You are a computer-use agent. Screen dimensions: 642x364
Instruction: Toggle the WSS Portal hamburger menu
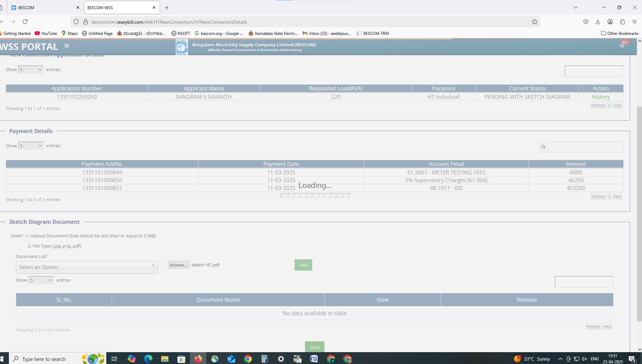tap(67, 46)
